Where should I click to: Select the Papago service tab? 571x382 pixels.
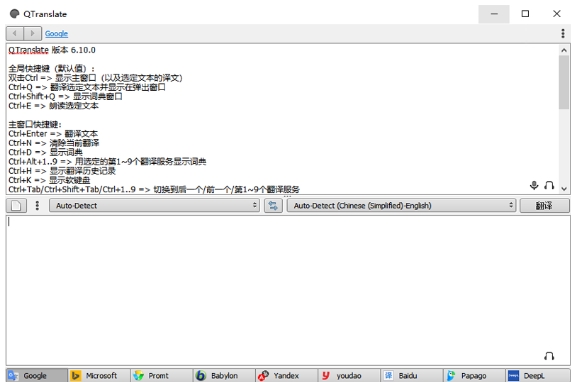point(474,375)
